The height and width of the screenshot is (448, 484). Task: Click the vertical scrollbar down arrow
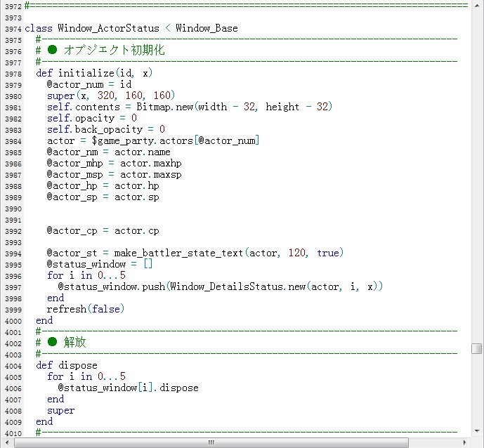478,431
